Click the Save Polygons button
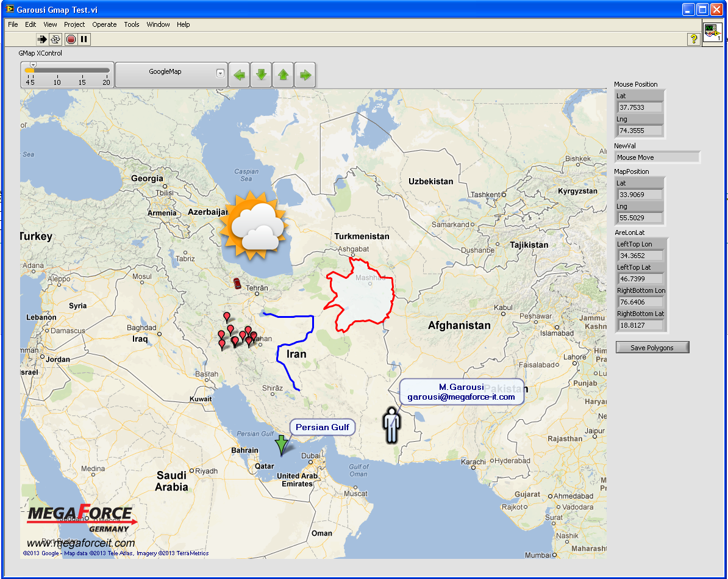 pos(652,347)
